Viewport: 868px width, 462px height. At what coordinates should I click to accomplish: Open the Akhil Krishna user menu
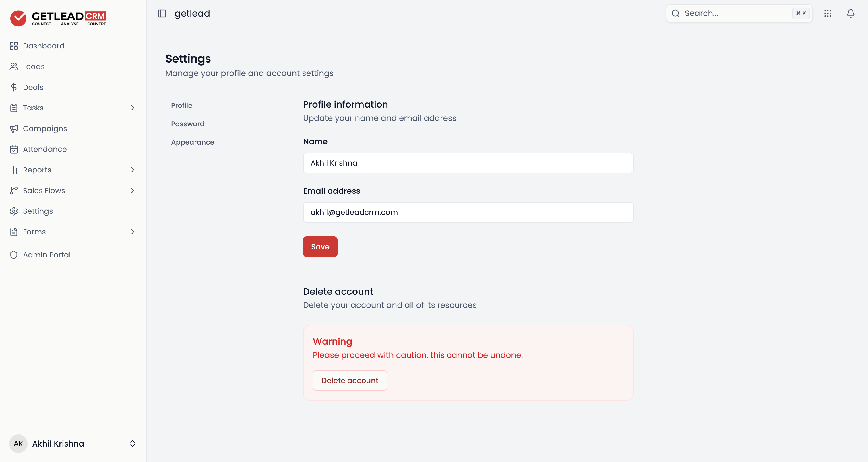point(73,443)
